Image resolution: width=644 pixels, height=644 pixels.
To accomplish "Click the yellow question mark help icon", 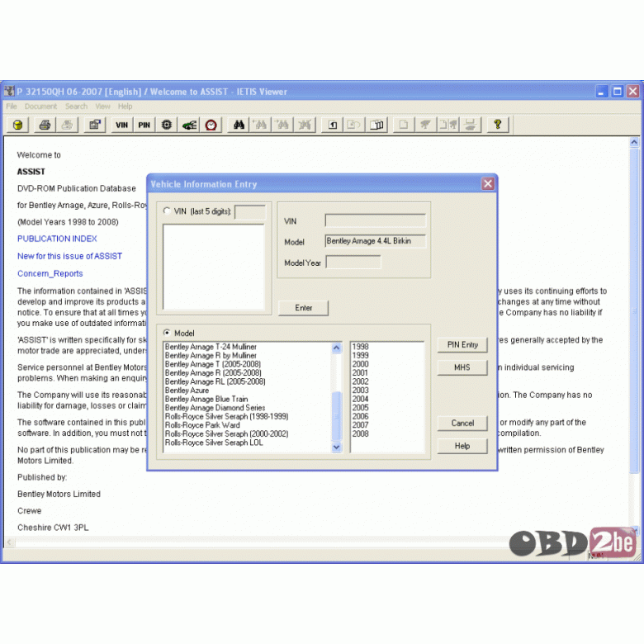I will (x=498, y=125).
